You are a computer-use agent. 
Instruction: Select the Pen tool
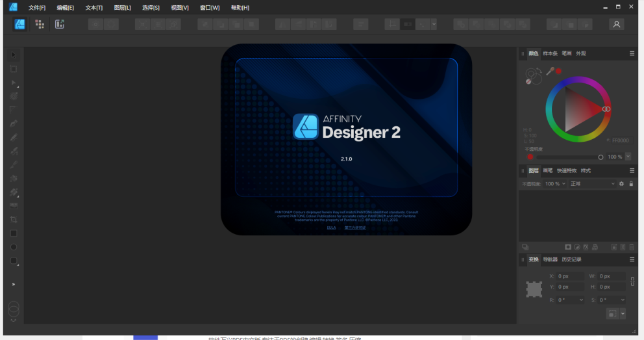[x=14, y=124]
